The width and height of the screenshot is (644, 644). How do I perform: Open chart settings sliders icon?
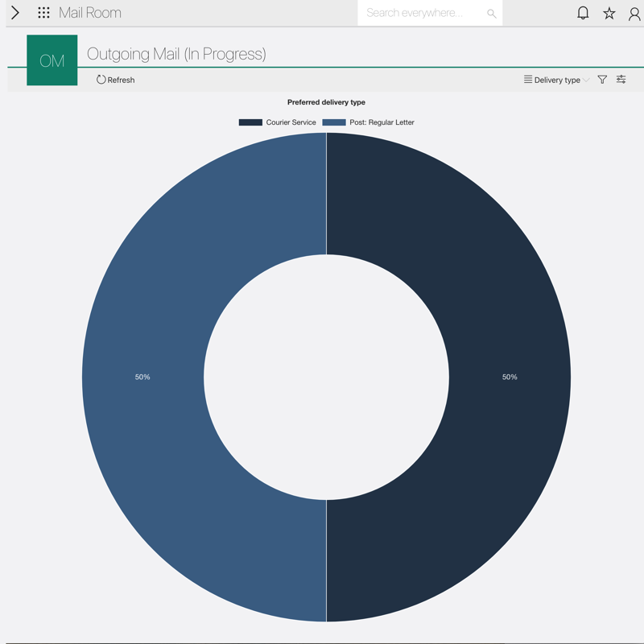pyautogui.click(x=621, y=80)
